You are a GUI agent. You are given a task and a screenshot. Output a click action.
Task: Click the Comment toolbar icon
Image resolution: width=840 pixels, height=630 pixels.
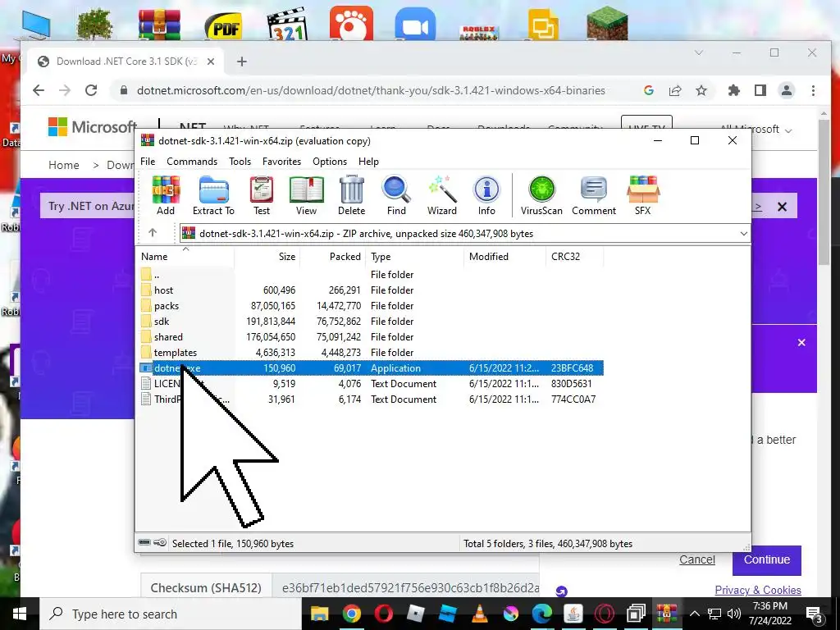click(x=594, y=195)
